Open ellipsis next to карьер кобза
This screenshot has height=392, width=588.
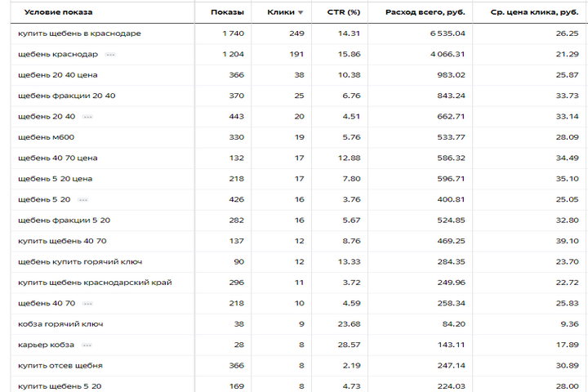click(87, 345)
